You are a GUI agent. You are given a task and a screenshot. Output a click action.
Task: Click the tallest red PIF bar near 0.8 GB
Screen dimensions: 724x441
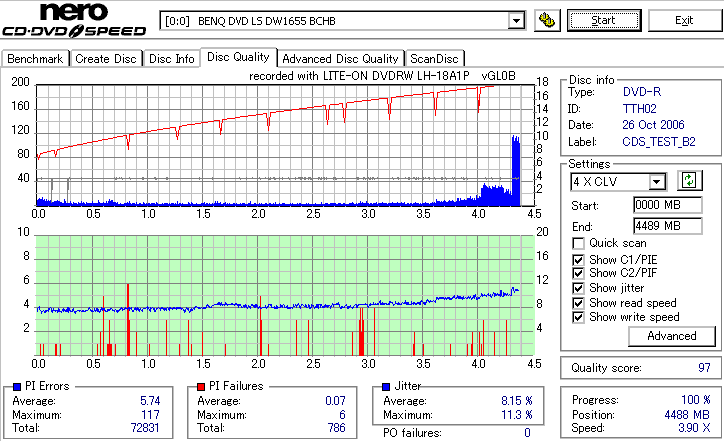coord(128,320)
